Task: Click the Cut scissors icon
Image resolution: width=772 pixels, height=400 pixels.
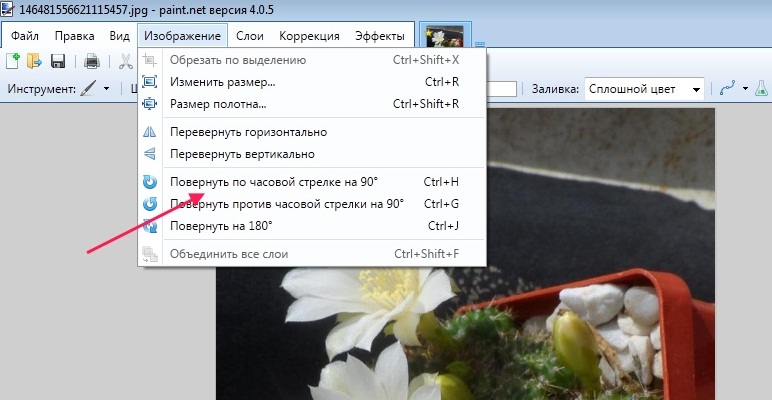Action: [126, 62]
